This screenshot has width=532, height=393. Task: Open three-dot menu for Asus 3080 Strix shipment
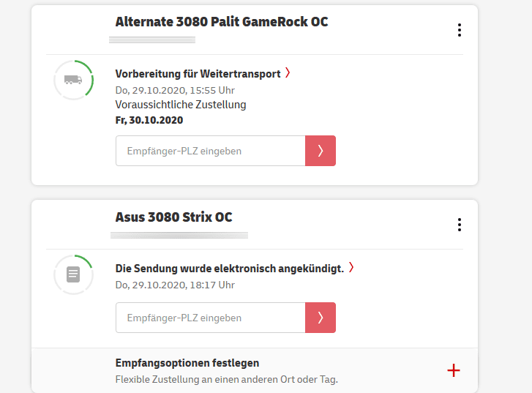[x=460, y=225]
